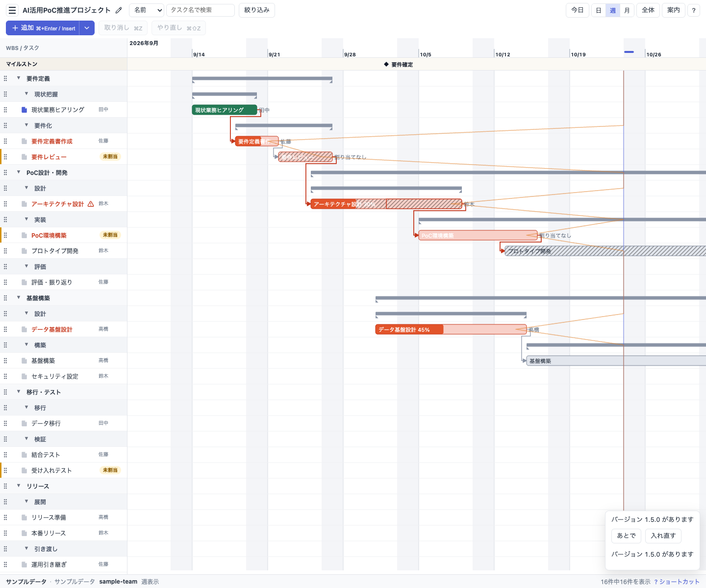Click the blue document icon for 現状業務ヒアリング
Image resolution: width=706 pixels, height=588 pixels.
click(24, 110)
